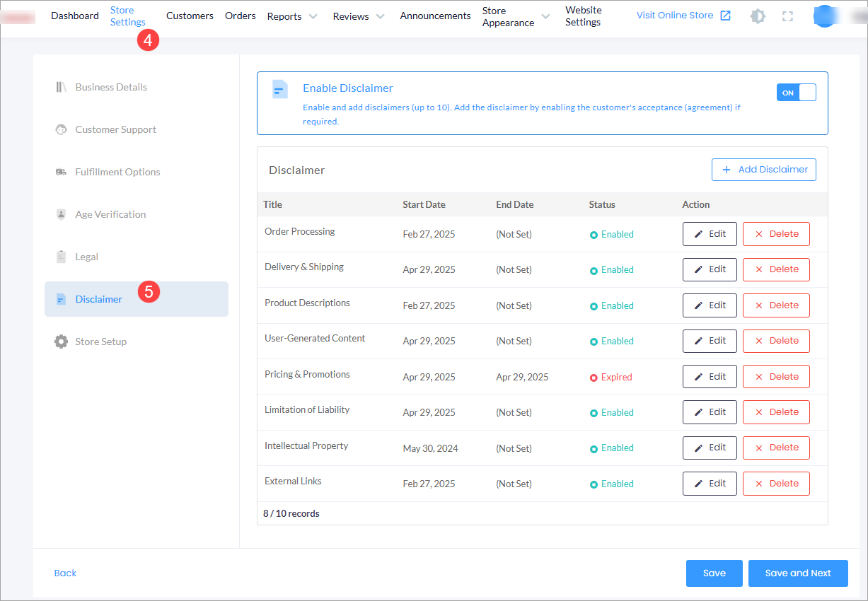The width and height of the screenshot is (868, 601).
Task: Delete the User-Generated Content disclaimer
Action: [776, 341]
